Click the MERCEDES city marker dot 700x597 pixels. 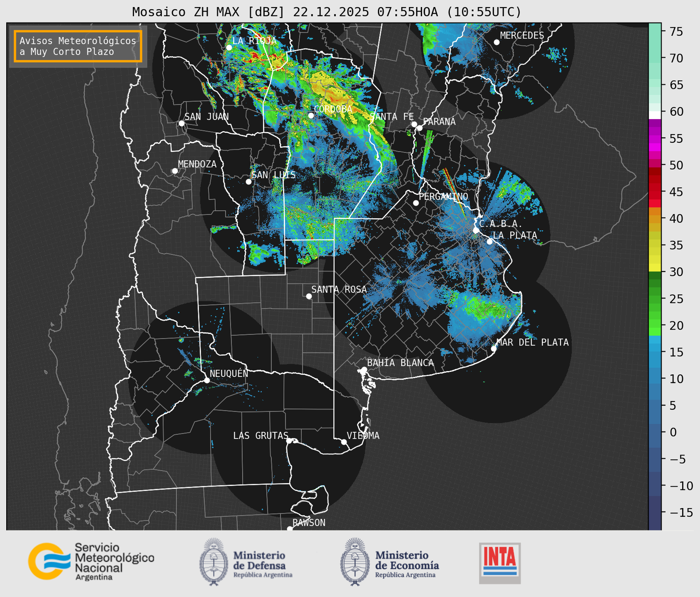496,42
